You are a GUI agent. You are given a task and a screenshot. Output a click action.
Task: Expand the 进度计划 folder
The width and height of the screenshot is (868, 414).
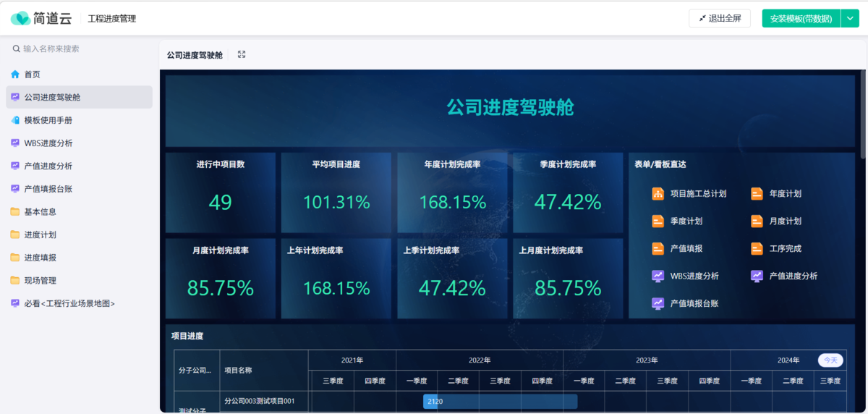pyautogui.click(x=80, y=235)
